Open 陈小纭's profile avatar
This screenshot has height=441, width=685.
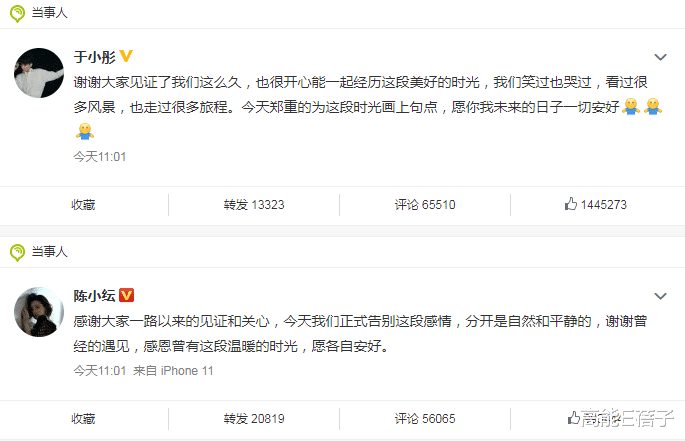[39, 312]
